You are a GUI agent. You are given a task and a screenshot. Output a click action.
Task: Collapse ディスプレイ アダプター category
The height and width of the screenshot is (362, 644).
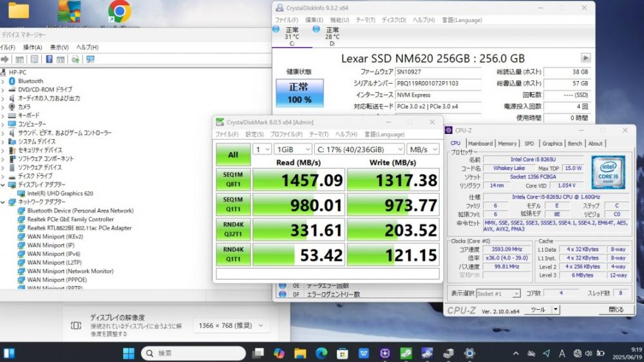pos(3,185)
